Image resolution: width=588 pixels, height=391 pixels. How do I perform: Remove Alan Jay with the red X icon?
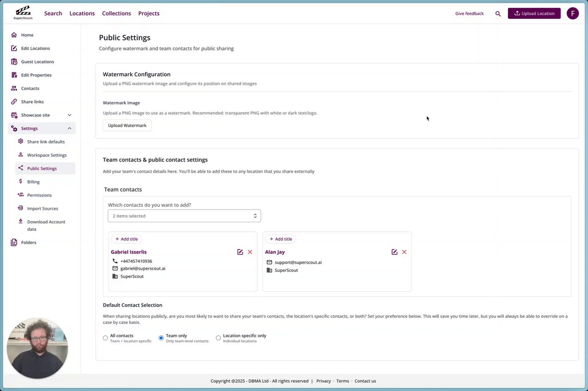[x=404, y=252]
